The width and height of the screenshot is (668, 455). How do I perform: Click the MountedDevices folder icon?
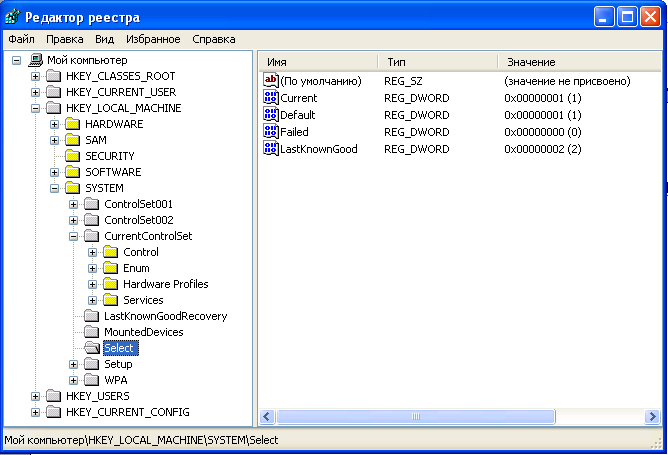click(x=92, y=332)
